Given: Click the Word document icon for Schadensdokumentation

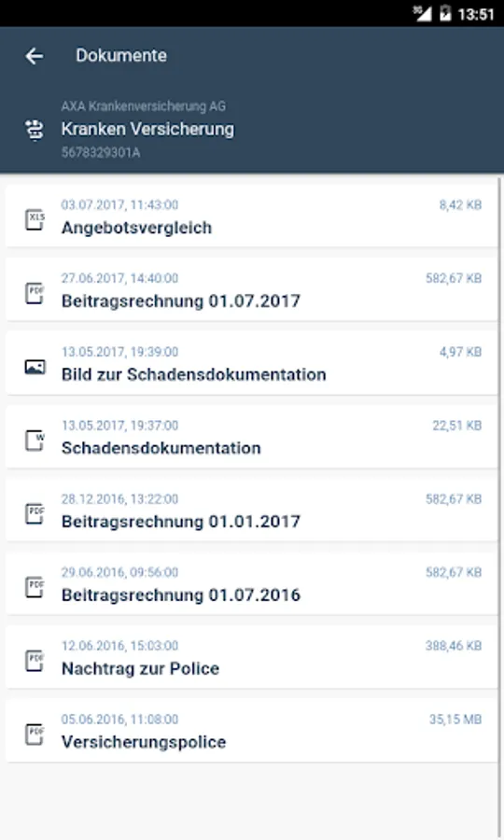Looking at the screenshot, I should tap(35, 441).
